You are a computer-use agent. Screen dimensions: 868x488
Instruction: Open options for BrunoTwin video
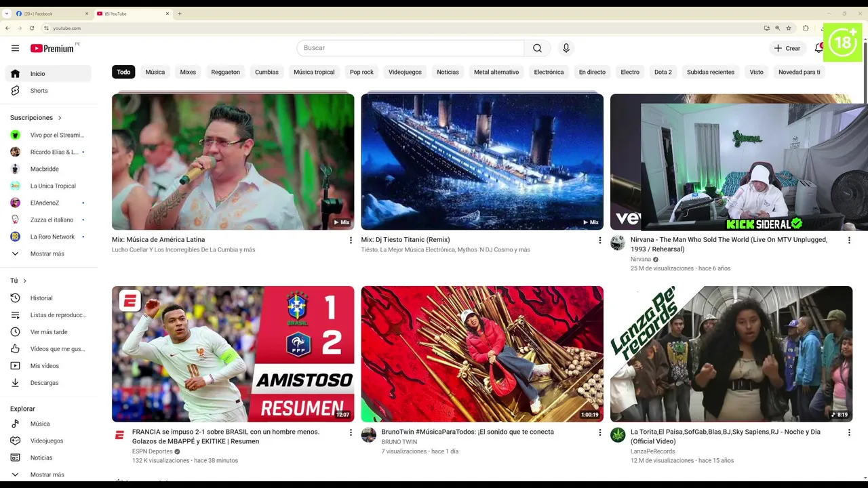[599, 432]
